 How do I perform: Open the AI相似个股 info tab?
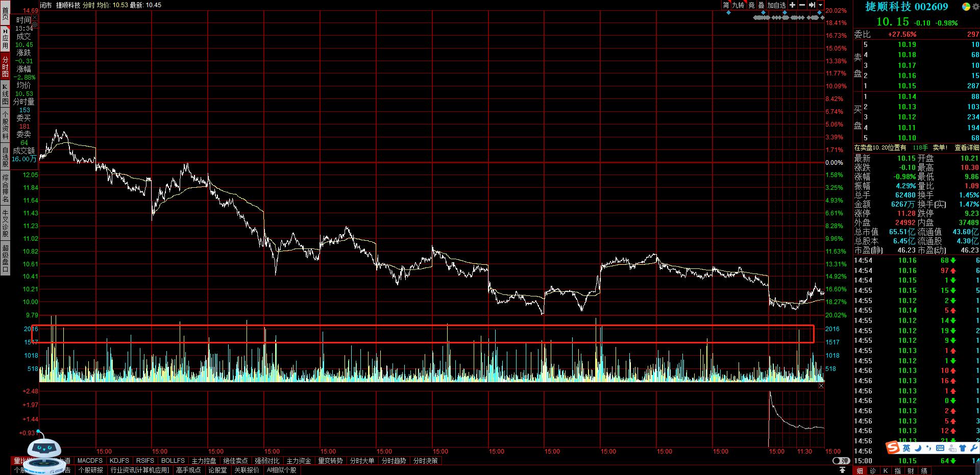281,470
